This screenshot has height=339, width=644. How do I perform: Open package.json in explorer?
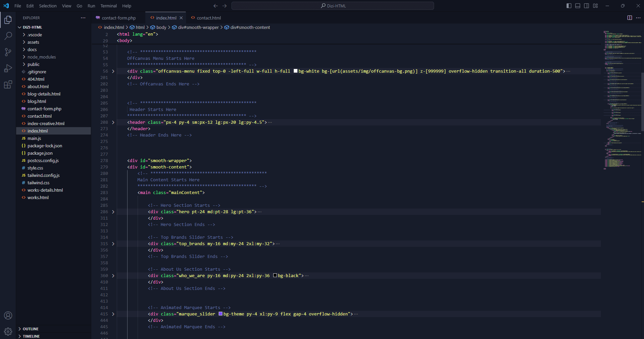point(53,153)
